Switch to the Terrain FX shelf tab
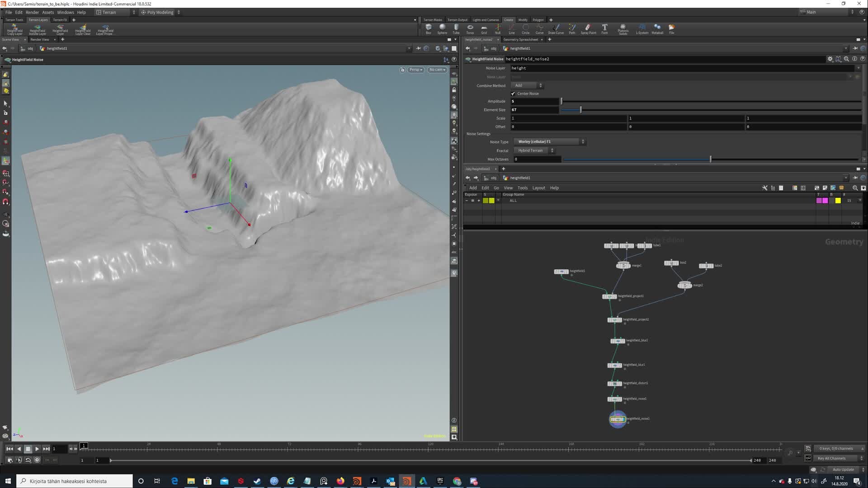Image resolution: width=868 pixels, height=488 pixels. 60,19
